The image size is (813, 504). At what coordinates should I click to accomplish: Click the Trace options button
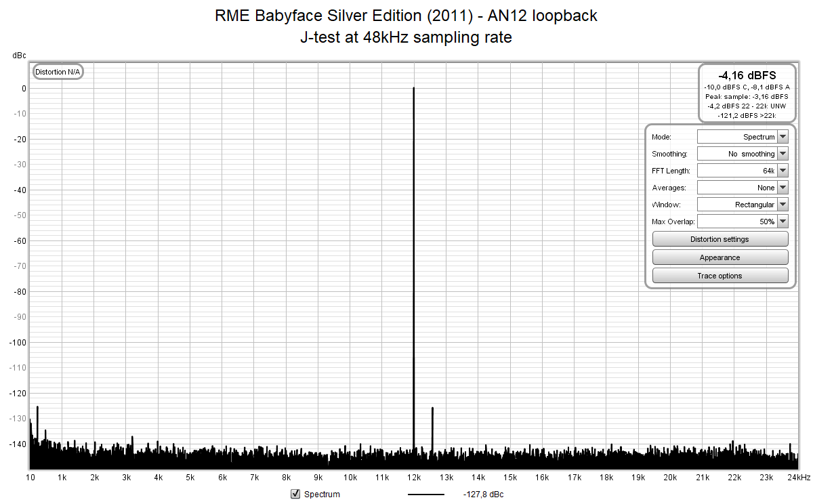point(720,276)
